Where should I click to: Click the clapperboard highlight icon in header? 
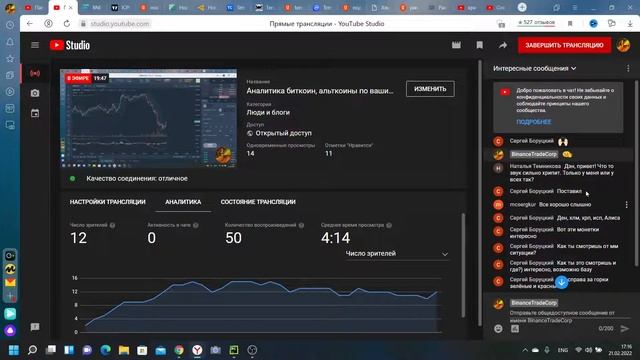(456, 45)
